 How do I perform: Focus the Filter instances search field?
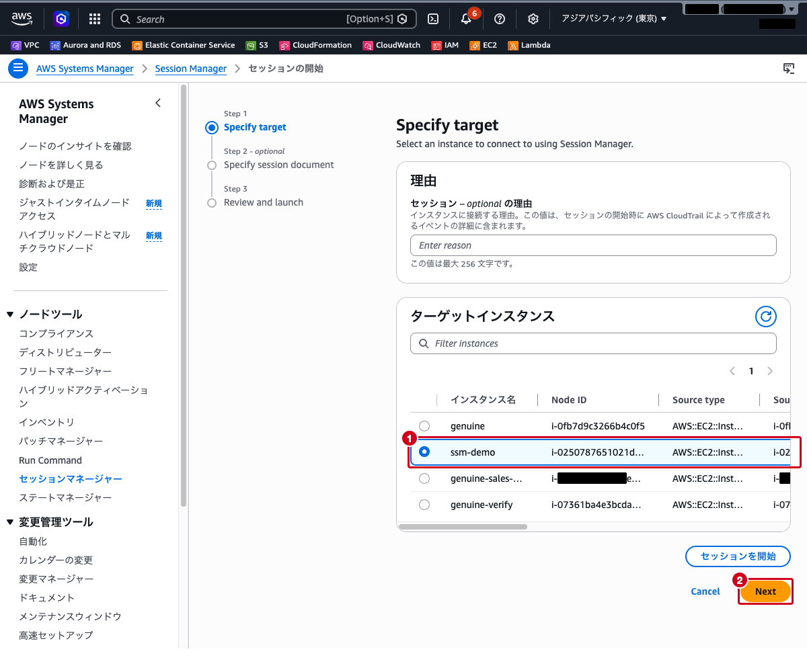593,343
